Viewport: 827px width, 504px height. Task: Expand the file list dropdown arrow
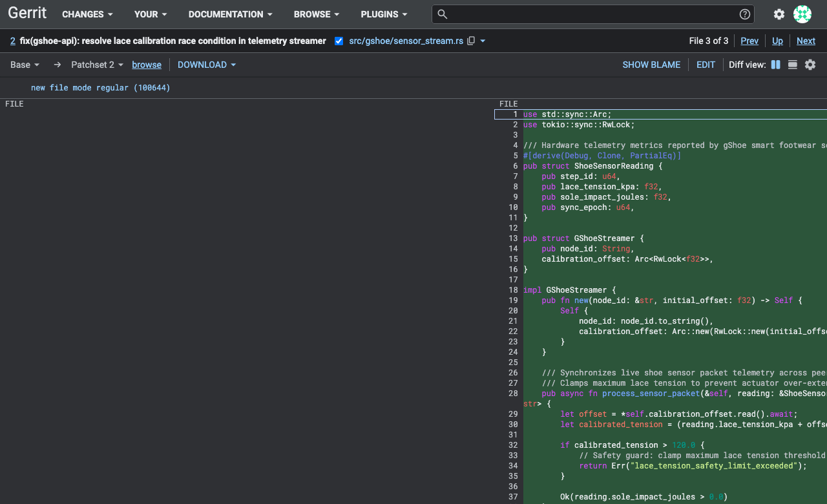483,41
